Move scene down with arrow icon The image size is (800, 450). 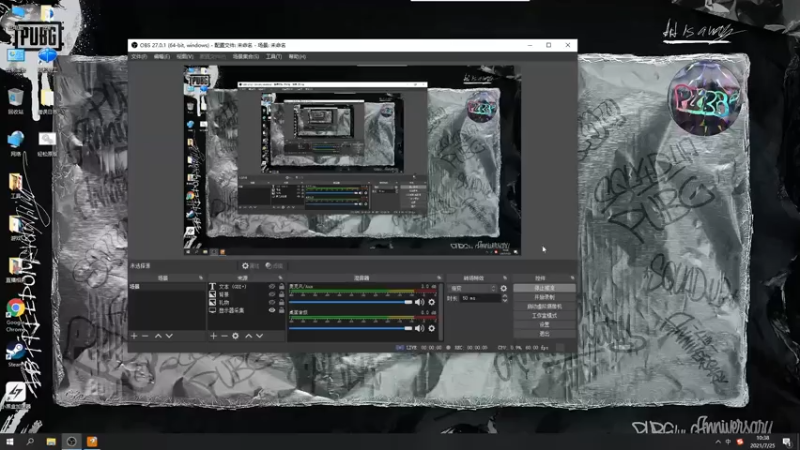[169, 336]
